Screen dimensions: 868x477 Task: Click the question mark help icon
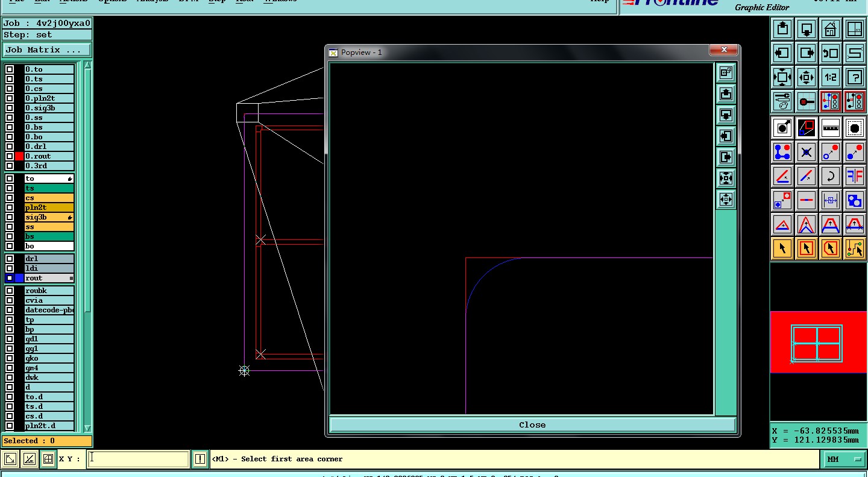click(x=855, y=77)
